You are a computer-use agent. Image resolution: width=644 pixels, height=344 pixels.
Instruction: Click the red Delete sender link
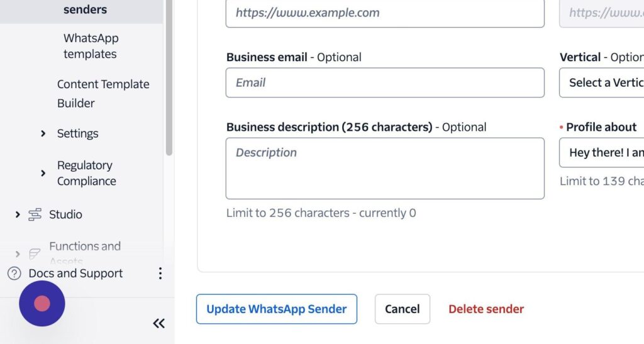point(486,309)
